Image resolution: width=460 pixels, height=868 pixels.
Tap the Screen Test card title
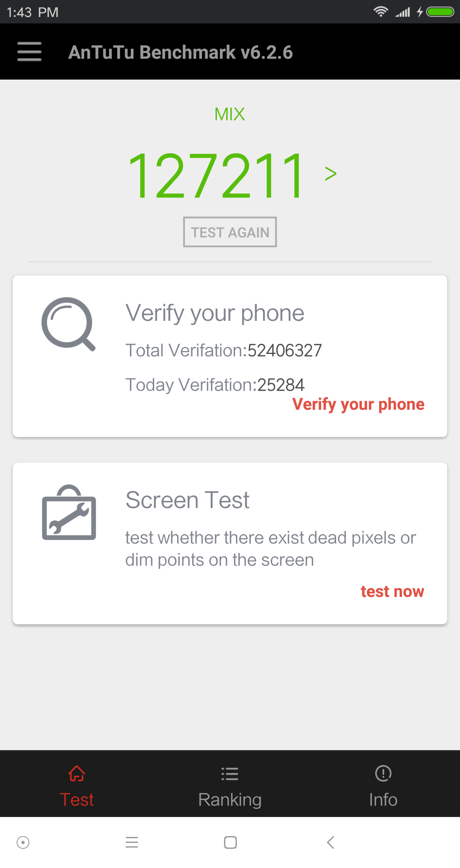[x=187, y=500]
